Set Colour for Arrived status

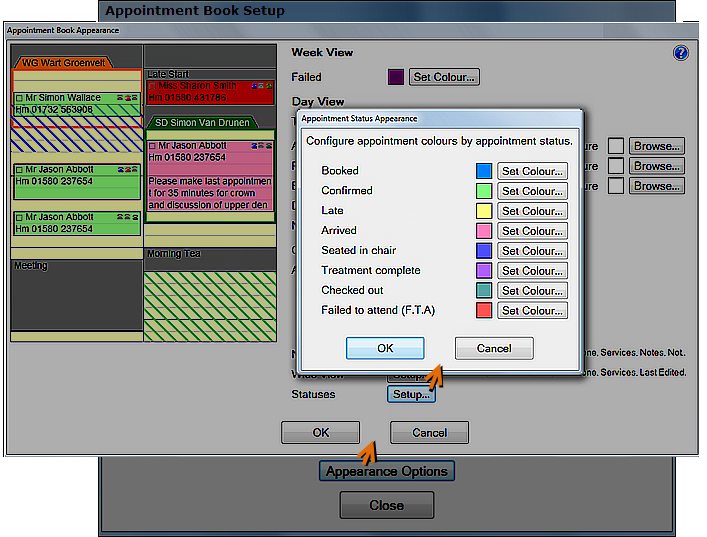click(x=532, y=231)
